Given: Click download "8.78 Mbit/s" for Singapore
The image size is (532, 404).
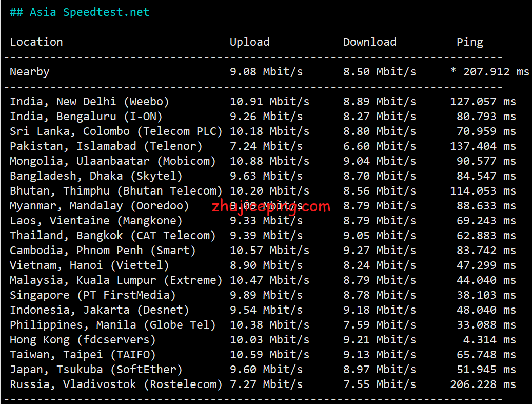Looking at the screenshot, I should 379,296.
